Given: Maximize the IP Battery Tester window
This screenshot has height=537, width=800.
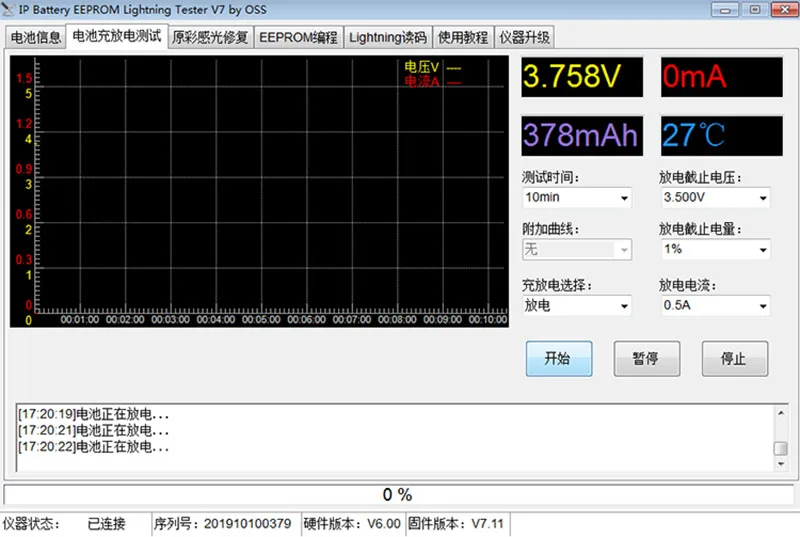Looking at the screenshot, I should coord(755,10).
